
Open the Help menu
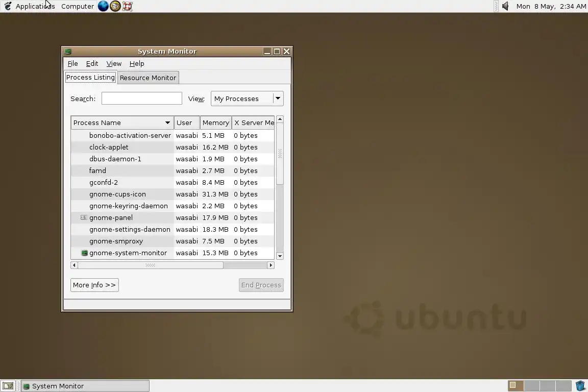(136, 63)
